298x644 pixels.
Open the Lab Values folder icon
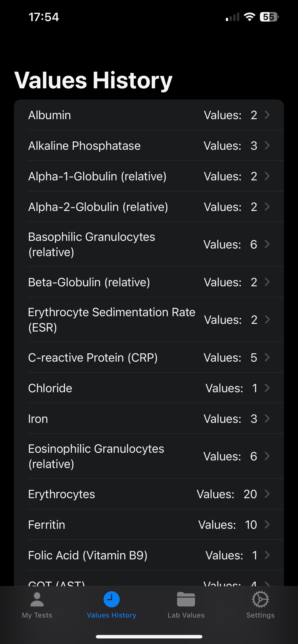(x=186, y=599)
